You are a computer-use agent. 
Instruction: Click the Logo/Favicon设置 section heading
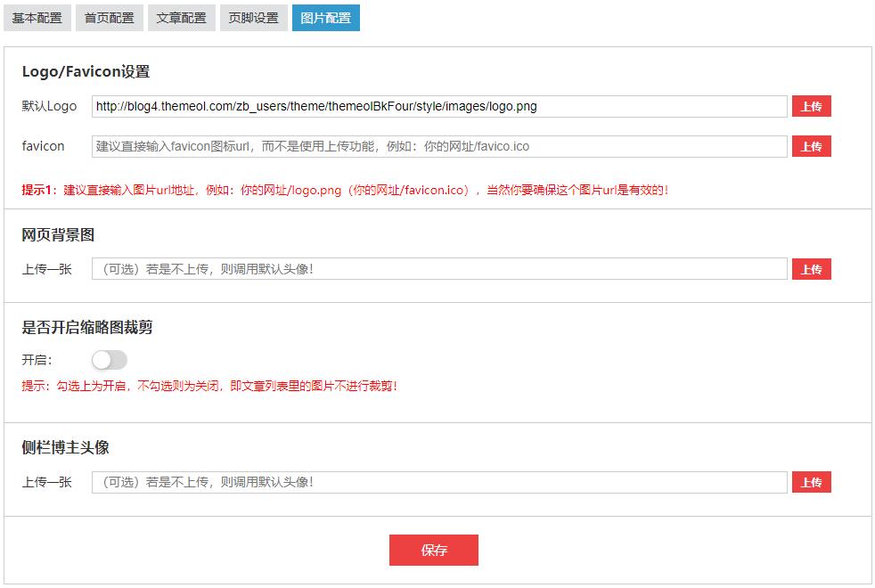86,72
